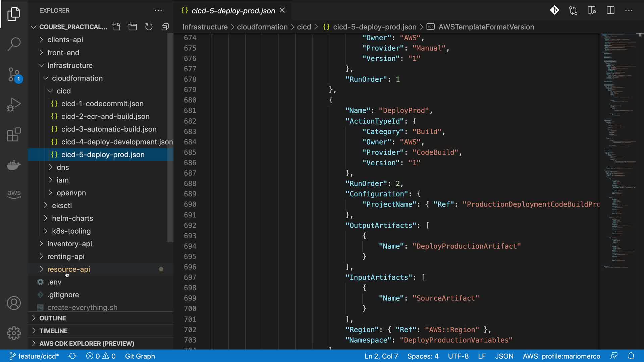Open the AWS Toolkit view
The height and width of the screenshot is (362, 644).
coord(14,194)
